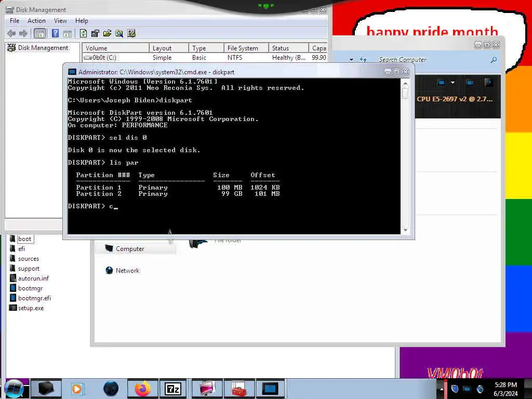Click the monitor icon in system tray
The image size is (532, 399).
[x=467, y=389]
